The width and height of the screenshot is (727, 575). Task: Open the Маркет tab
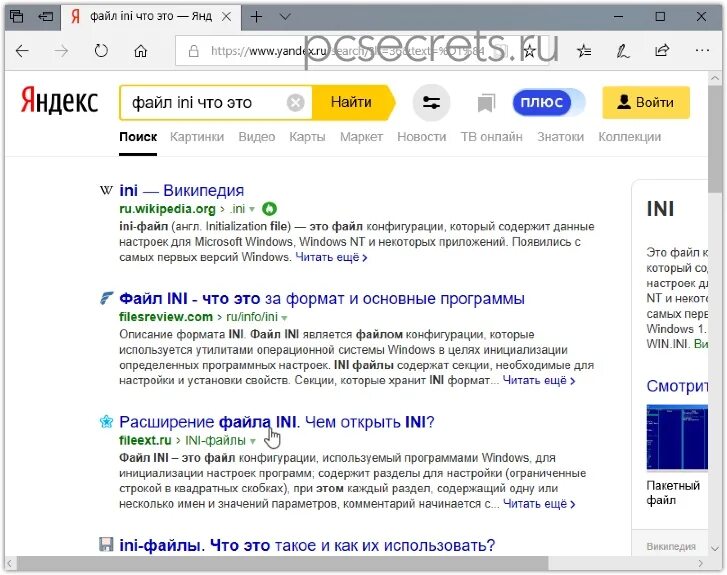(361, 137)
